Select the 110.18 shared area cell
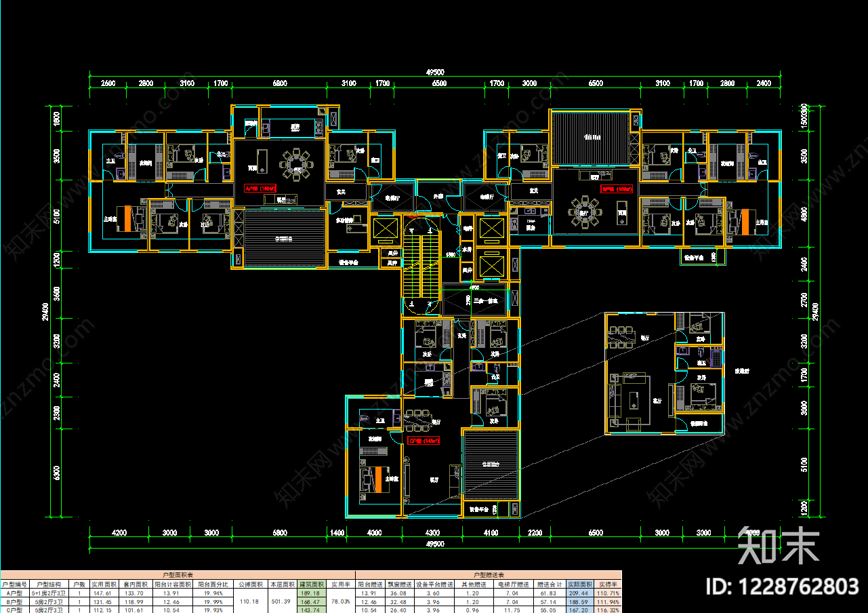 pos(250,601)
